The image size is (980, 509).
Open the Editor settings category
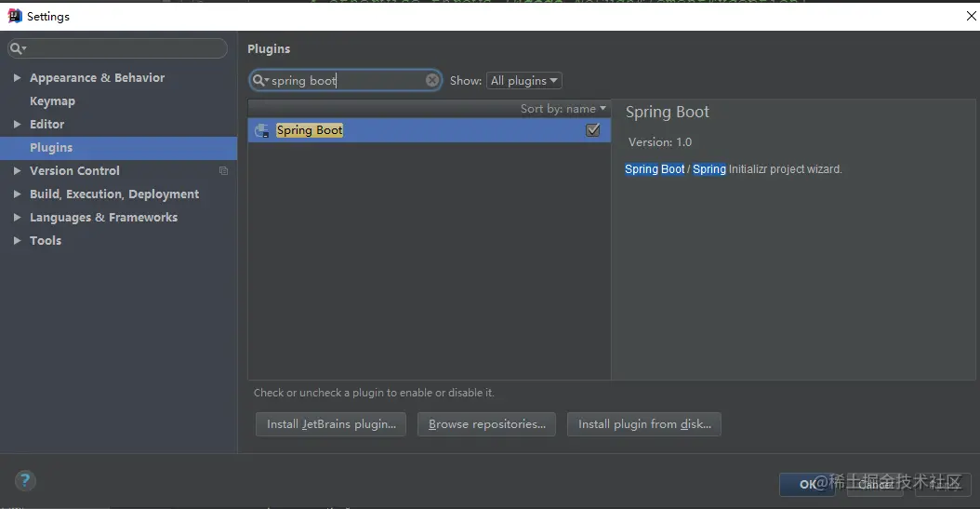click(x=46, y=125)
